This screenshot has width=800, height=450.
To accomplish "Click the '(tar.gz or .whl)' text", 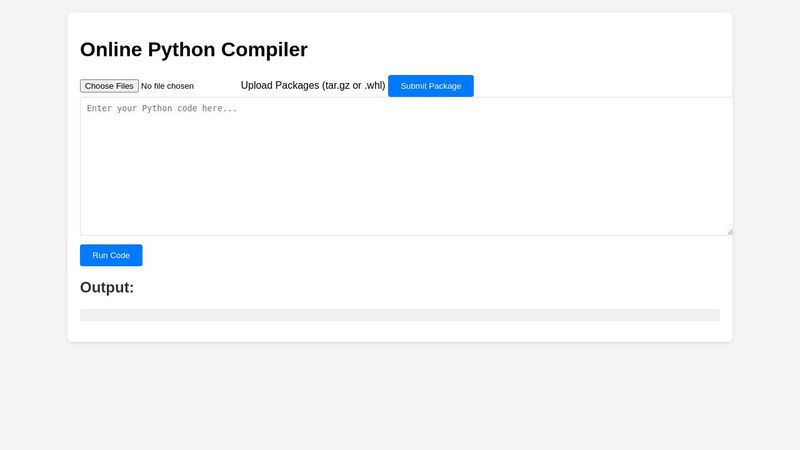I will coord(354,86).
